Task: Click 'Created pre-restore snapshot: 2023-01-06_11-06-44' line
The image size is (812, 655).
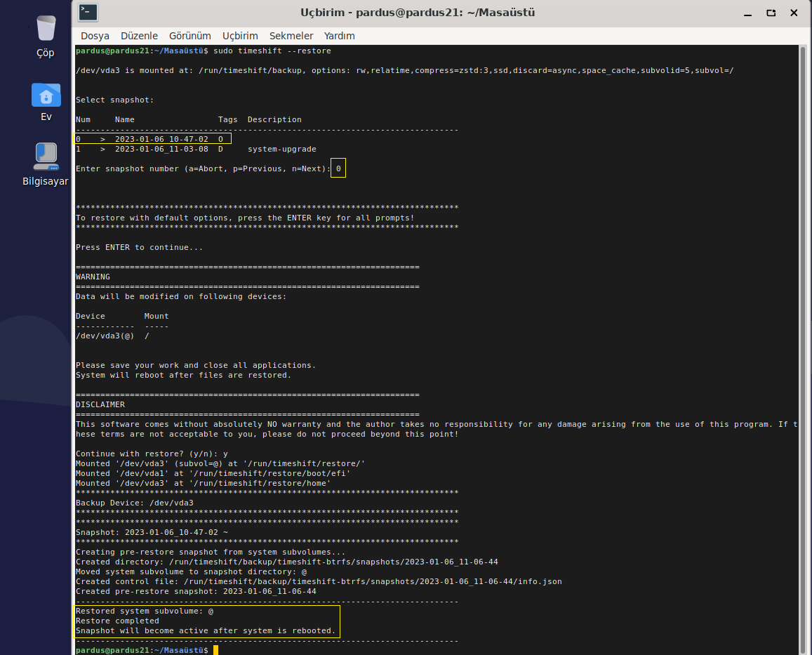Action: pyautogui.click(x=196, y=591)
